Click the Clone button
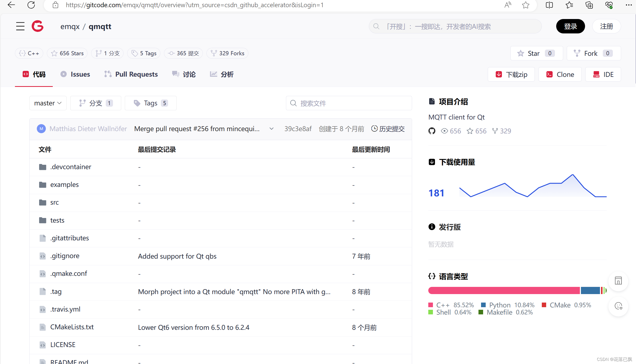 pos(560,74)
